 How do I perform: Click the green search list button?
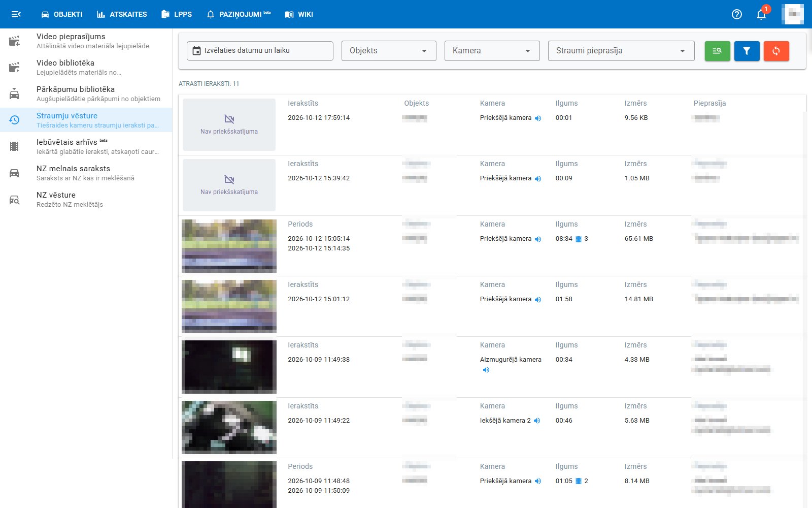(x=717, y=51)
